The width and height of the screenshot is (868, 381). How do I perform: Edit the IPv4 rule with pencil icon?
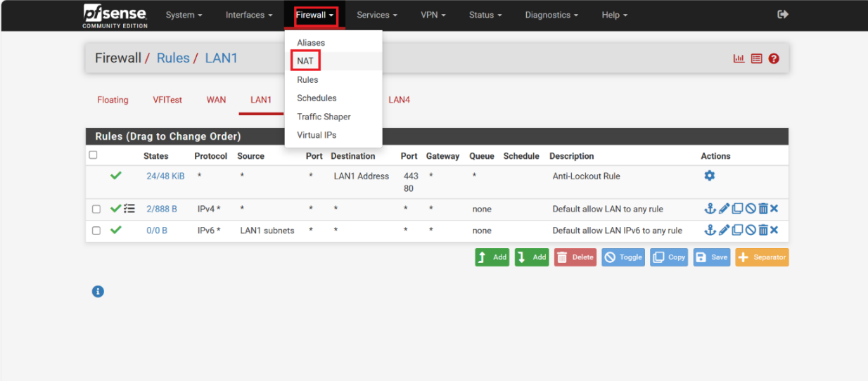point(724,209)
